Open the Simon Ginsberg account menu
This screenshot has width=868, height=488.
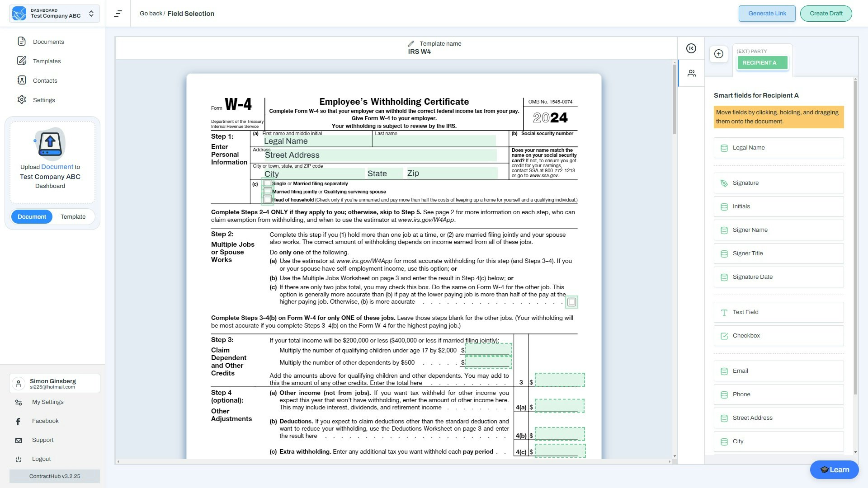[x=54, y=383]
